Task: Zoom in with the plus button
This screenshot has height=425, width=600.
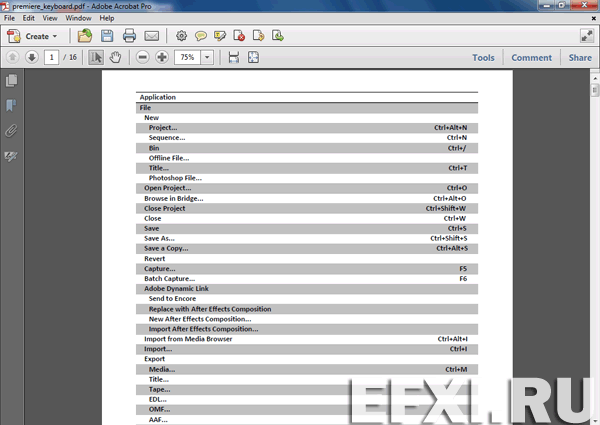Action: 162,57
